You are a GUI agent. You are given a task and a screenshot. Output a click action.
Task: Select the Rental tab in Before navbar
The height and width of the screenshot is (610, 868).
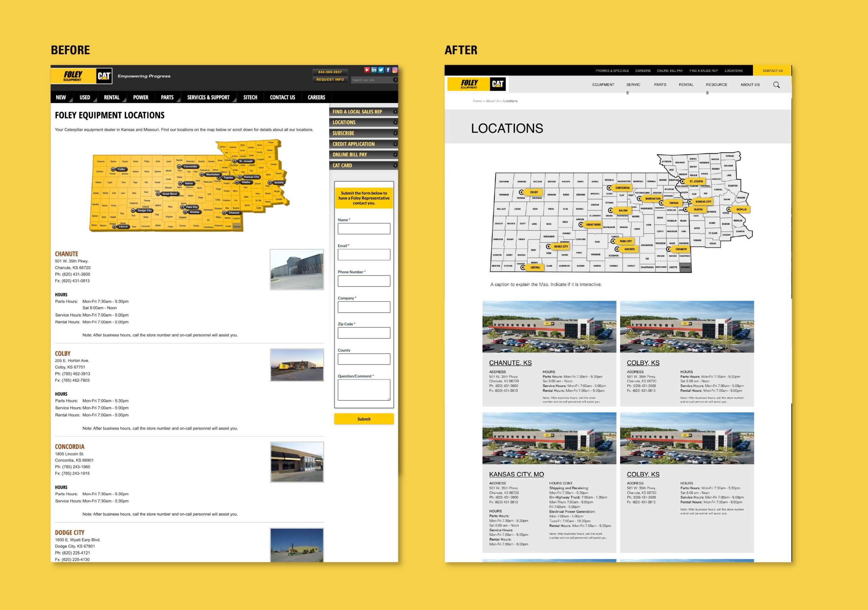click(112, 97)
